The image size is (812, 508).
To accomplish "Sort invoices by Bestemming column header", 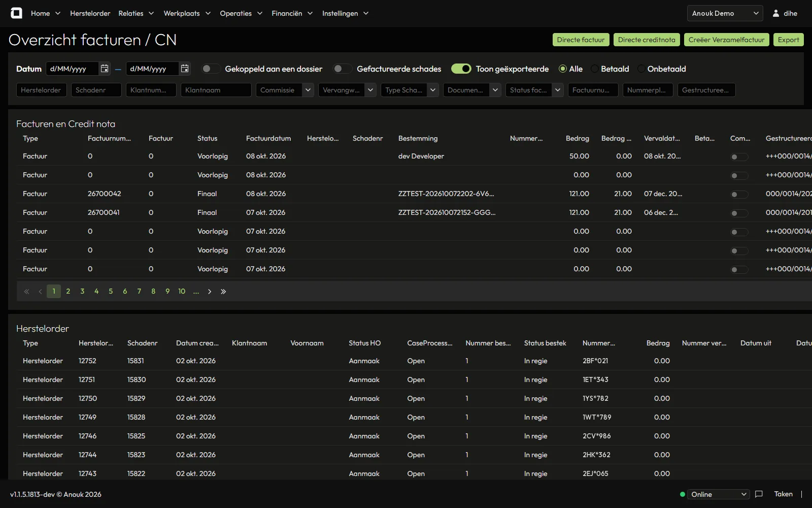I will 418,138.
